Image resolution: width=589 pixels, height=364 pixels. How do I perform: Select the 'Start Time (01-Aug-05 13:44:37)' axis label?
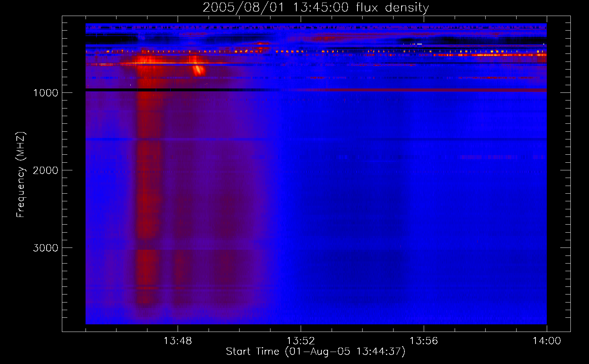point(316,352)
